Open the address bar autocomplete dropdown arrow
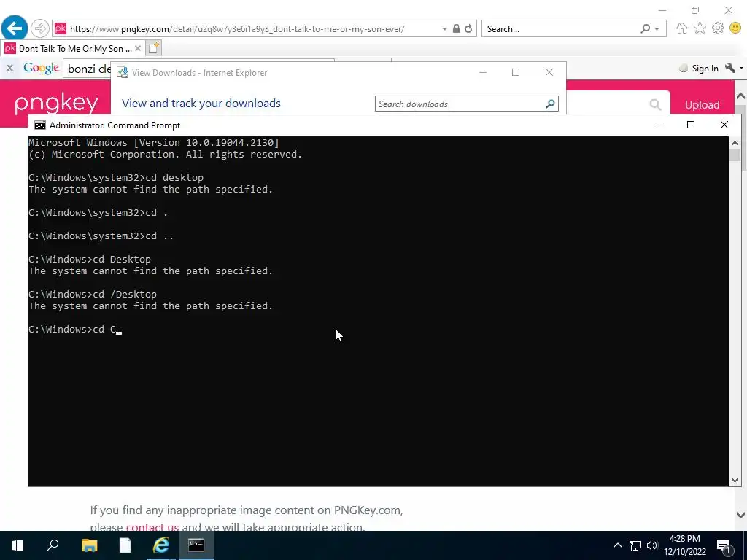The height and width of the screenshot is (560, 747). tap(444, 29)
